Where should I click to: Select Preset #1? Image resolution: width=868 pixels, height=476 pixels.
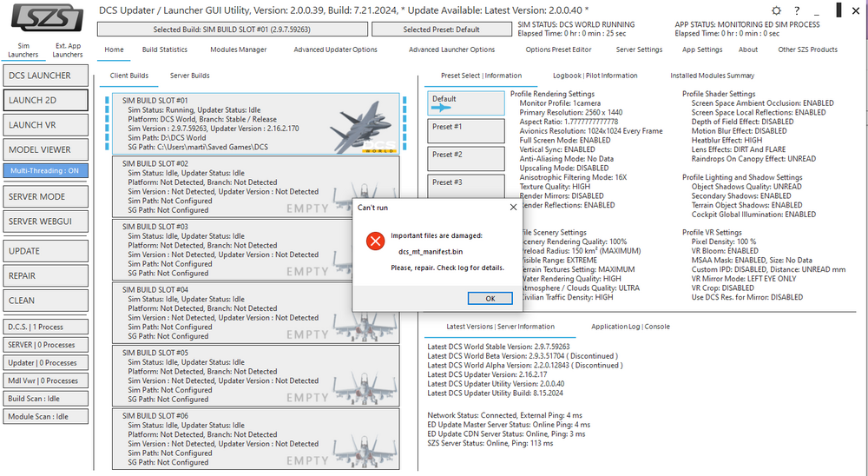click(x=465, y=131)
